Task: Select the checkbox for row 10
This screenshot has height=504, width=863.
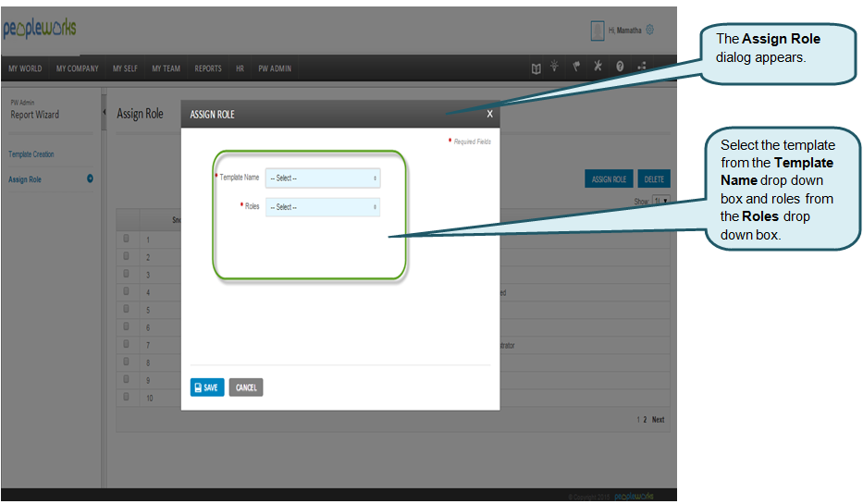Action: pos(127,397)
